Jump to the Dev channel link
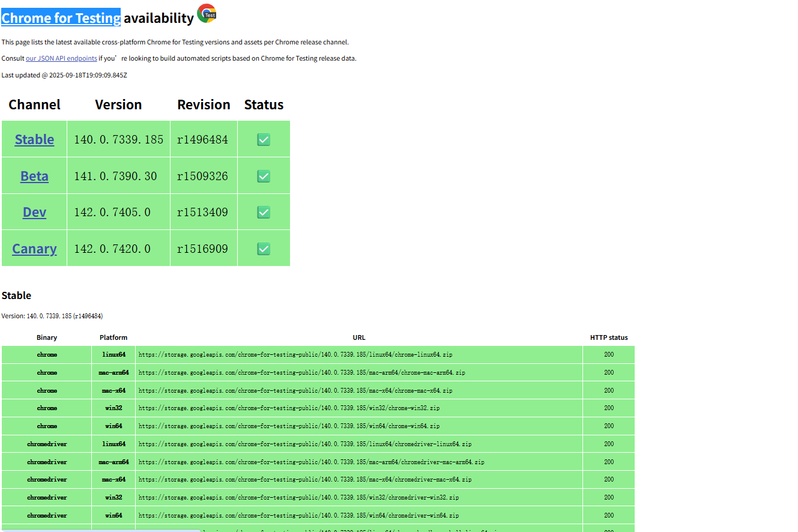798x532 pixels. [x=34, y=212]
